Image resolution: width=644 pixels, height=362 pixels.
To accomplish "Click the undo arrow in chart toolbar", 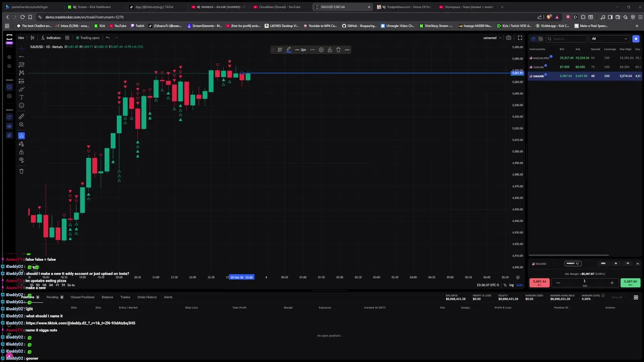I will 108,38.
